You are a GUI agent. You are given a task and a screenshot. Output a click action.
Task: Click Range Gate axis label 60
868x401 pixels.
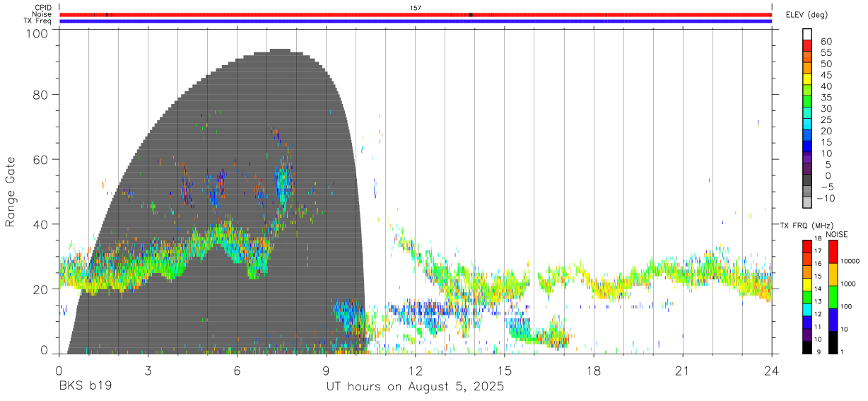[42, 160]
